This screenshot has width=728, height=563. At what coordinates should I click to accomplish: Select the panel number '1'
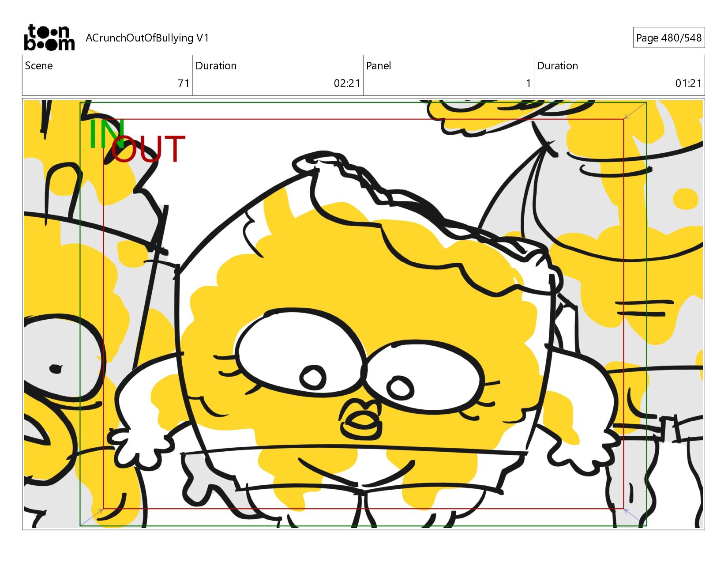(528, 83)
